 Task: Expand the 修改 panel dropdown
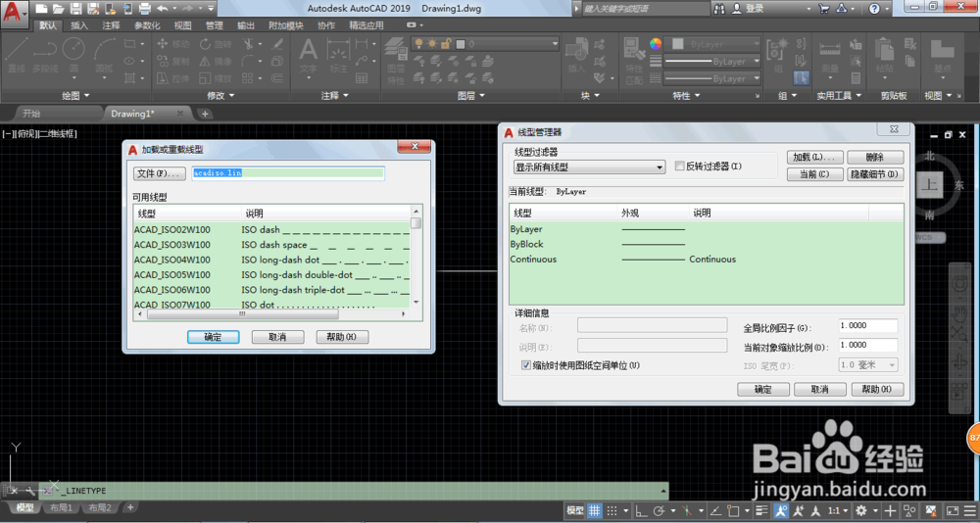pyautogui.click(x=220, y=96)
